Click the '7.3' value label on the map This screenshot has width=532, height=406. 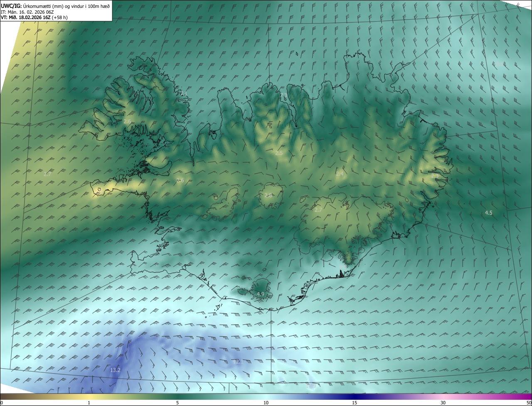(283, 96)
